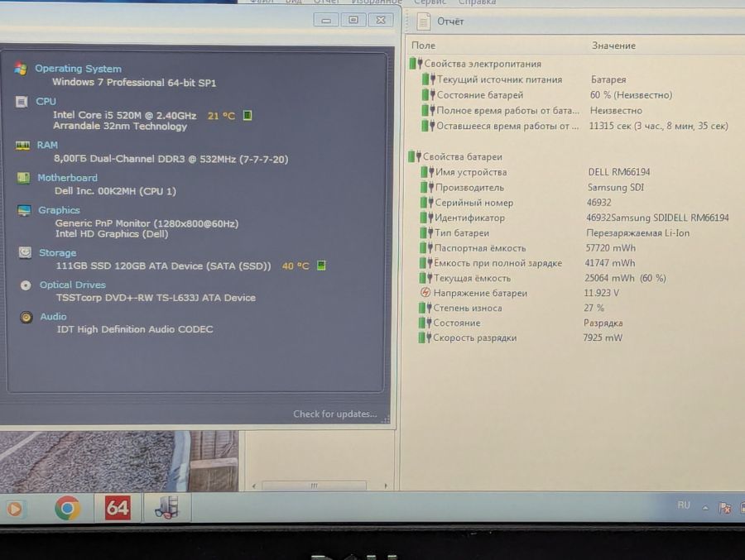Image resolution: width=745 pixels, height=560 pixels.
Task: Click the Optical Drives disc icon
Action: (x=26, y=285)
